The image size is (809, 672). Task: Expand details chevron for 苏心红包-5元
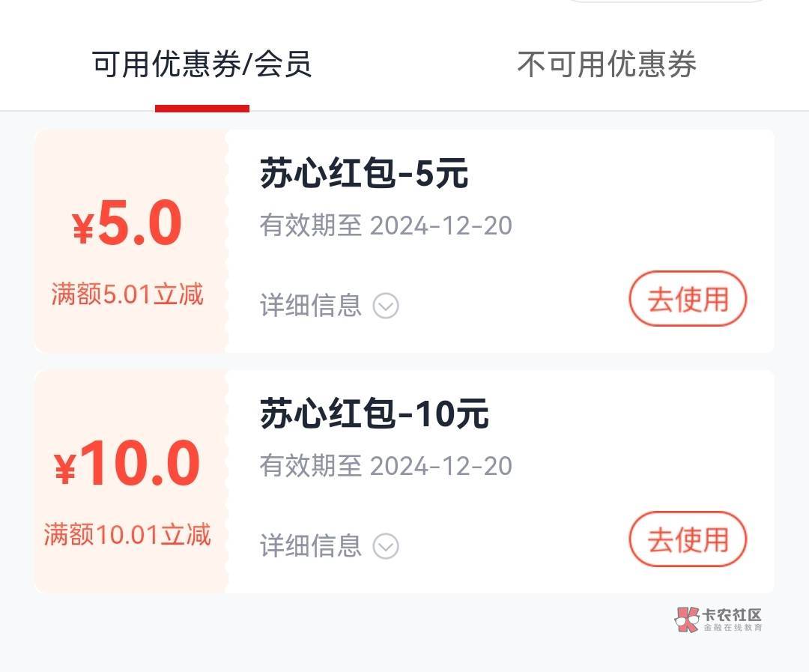tap(386, 306)
